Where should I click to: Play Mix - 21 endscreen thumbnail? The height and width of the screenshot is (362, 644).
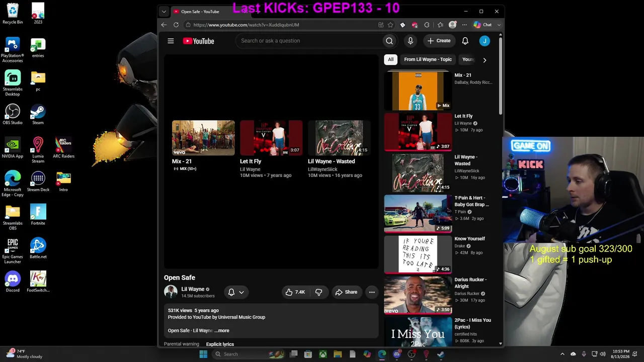click(x=203, y=138)
